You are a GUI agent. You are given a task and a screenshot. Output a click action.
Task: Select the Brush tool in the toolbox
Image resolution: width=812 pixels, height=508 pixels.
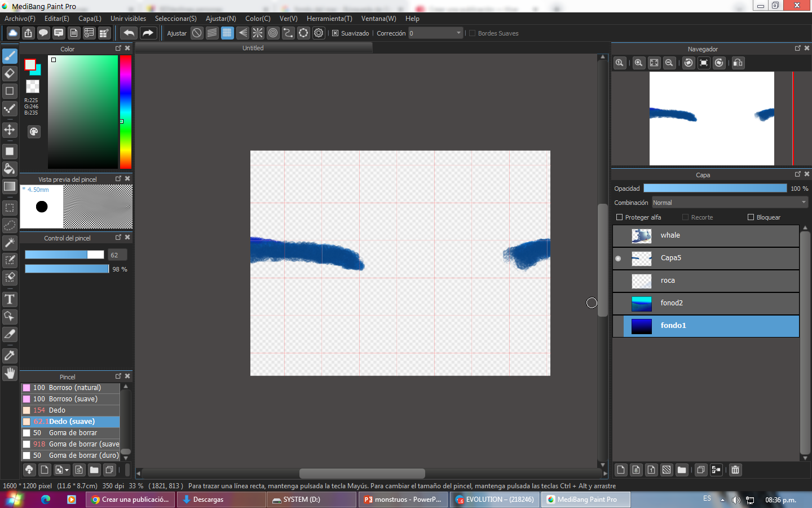pos(10,56)
